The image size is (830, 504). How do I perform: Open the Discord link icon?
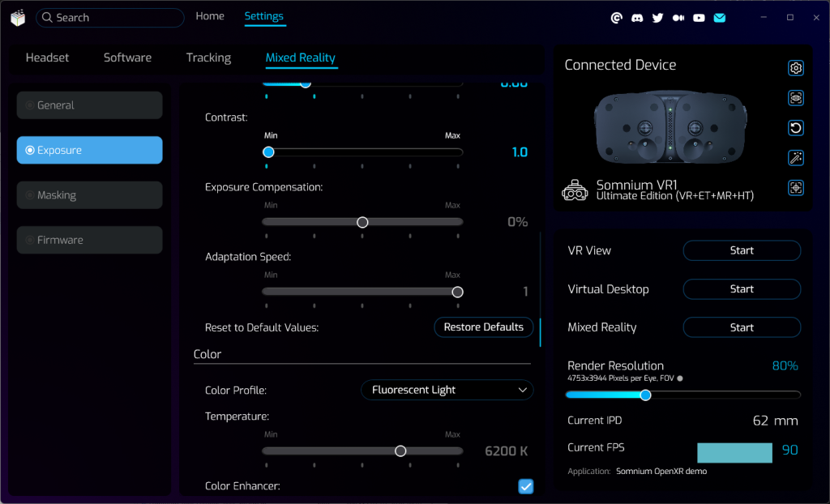pos(637,18)
